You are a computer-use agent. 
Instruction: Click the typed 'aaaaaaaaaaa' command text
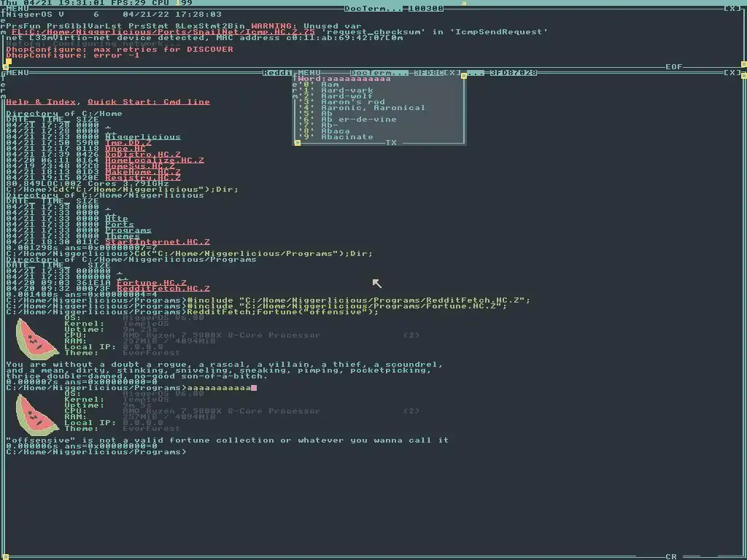pos(219,388)
